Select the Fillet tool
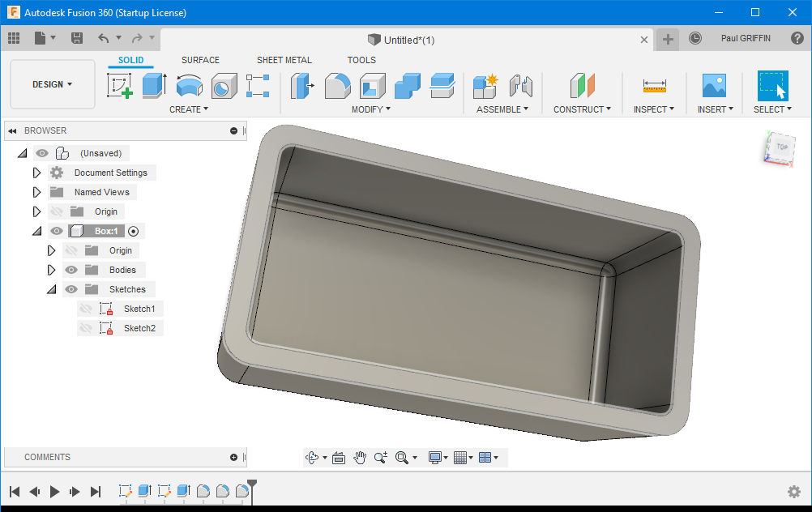The width and height of the screenshot is (812, 512). 338,85
